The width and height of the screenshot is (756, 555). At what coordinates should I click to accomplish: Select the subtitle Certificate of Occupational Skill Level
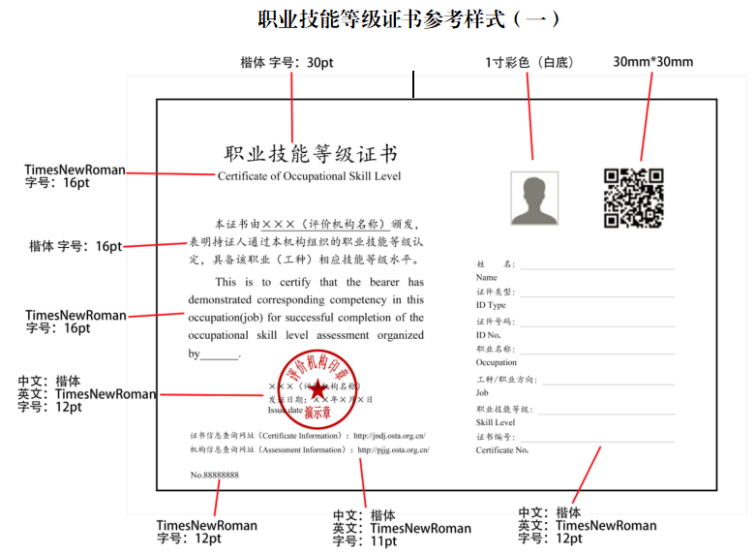[x=309, y=176]
